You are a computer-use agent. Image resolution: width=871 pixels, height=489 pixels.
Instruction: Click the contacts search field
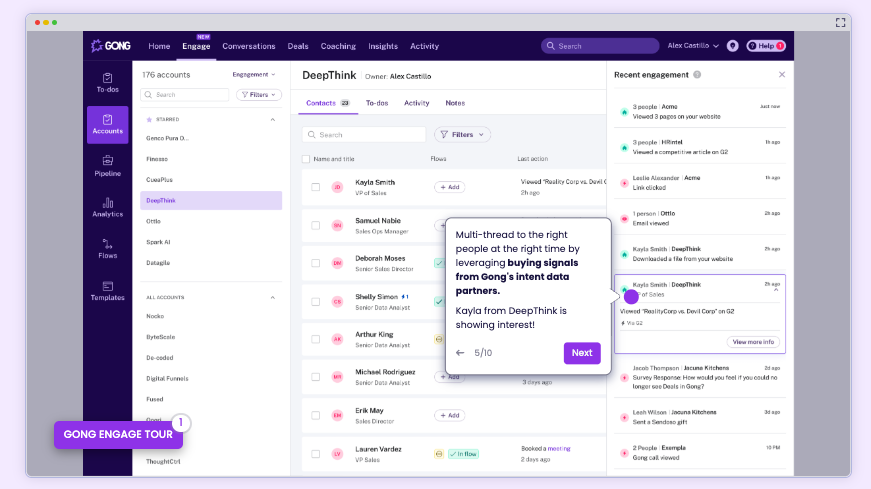click(x=364, y=134)
